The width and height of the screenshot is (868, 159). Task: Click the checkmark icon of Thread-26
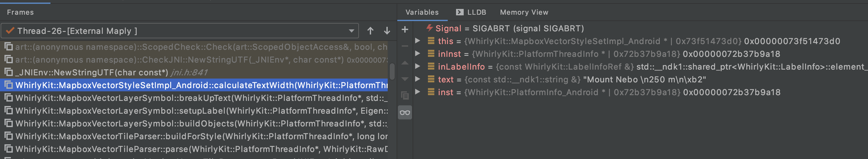[10, 31]
